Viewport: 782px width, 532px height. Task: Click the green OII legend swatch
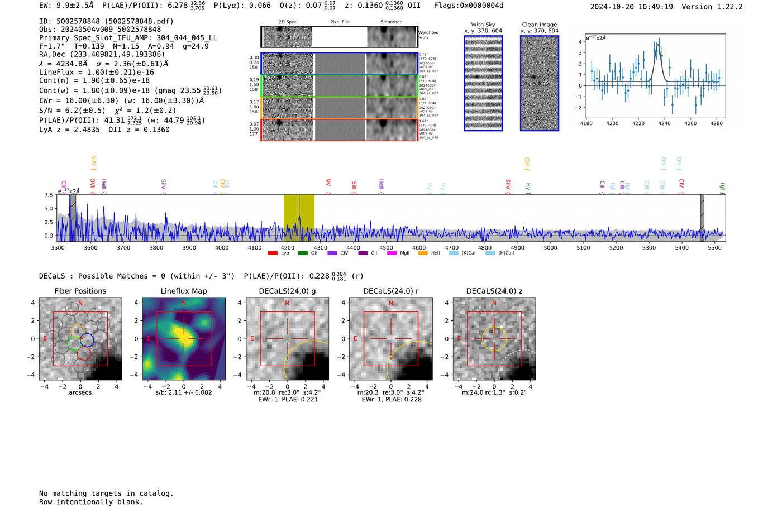pyautogui.click(x=303, y=253)
